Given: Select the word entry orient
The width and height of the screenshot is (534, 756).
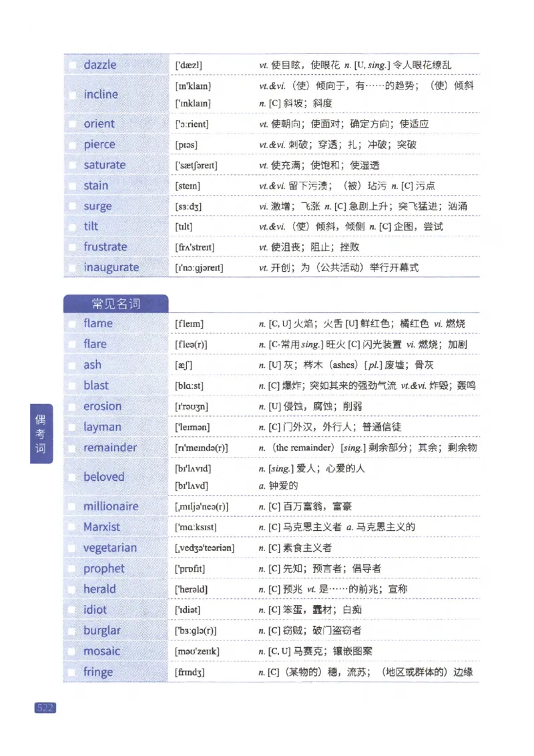Looking at the screenshot, I should (x=100, y=124).
